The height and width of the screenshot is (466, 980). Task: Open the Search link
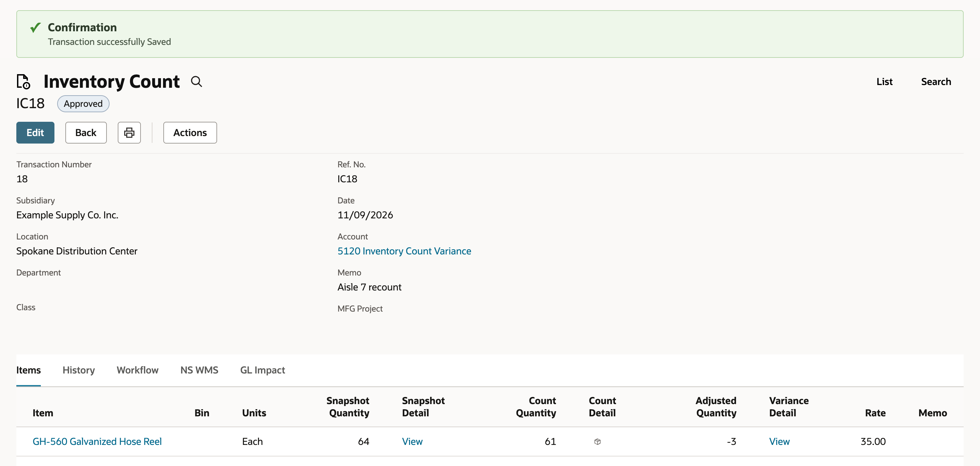[x=936, y=81]
